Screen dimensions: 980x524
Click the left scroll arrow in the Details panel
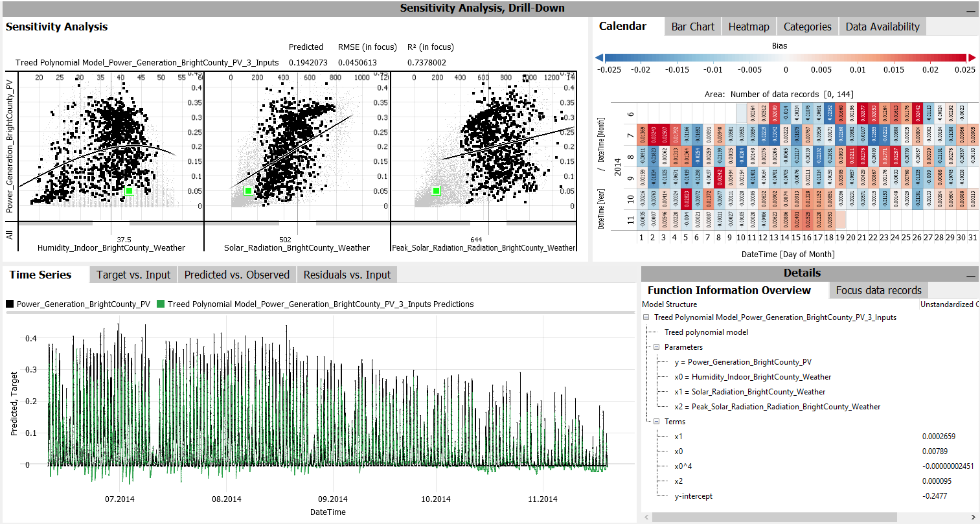pos(646,517)
